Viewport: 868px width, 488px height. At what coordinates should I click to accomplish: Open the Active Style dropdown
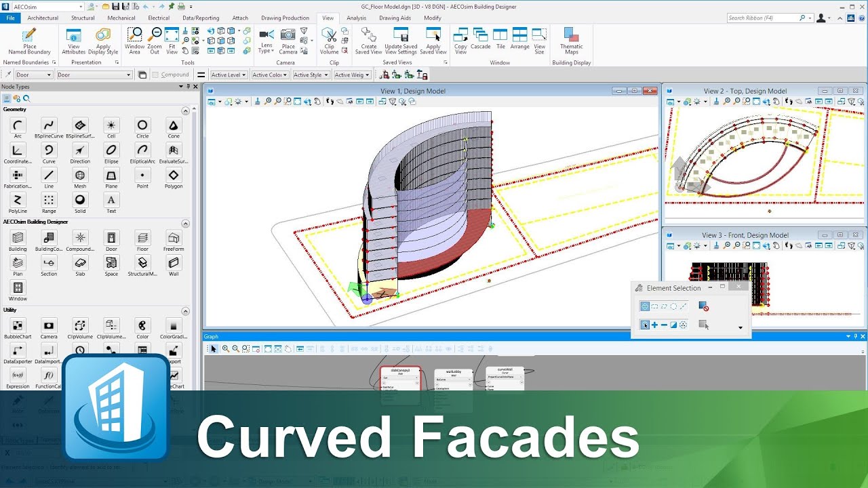point(311,75)
